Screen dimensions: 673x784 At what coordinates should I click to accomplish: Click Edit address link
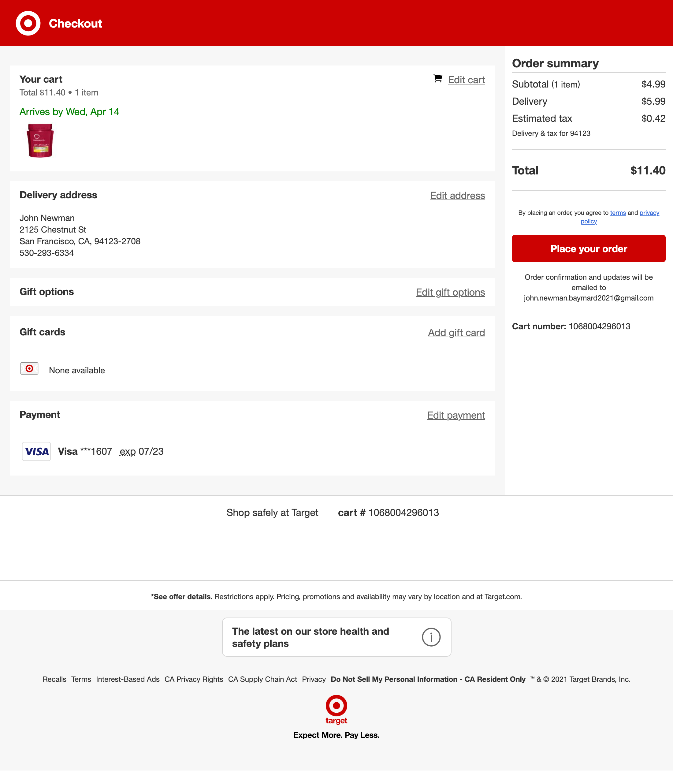coord(457,196)
